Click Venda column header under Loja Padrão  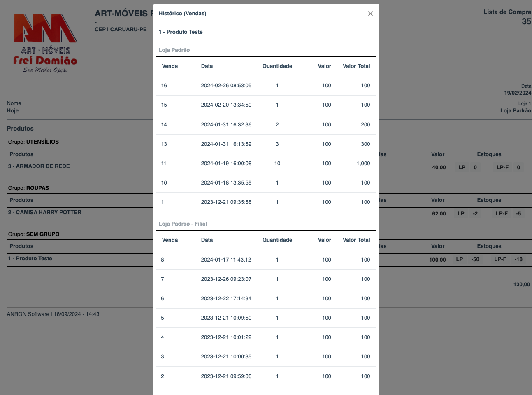tap(170, 66)
